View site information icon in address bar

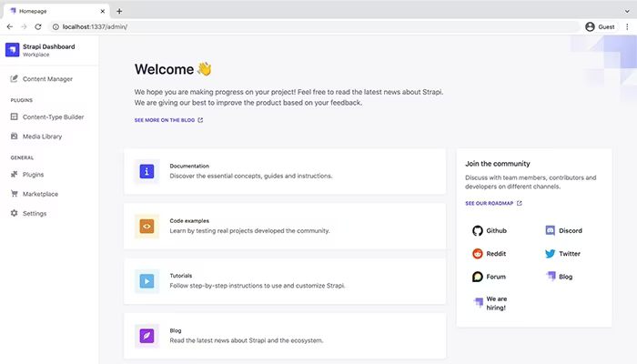click(x=56, y=26)
